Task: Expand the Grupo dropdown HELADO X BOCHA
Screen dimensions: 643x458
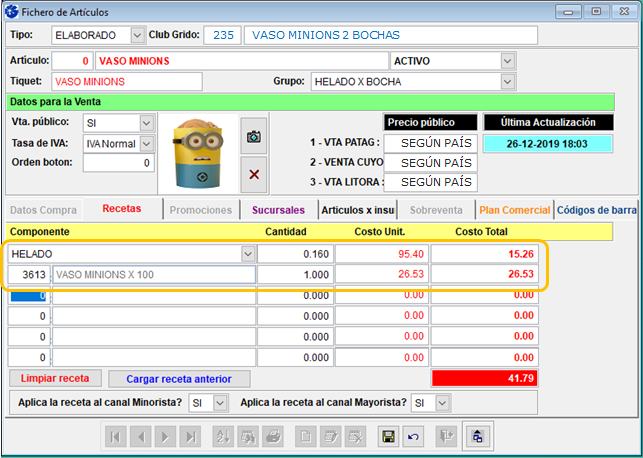Action: tap(508, 81)
